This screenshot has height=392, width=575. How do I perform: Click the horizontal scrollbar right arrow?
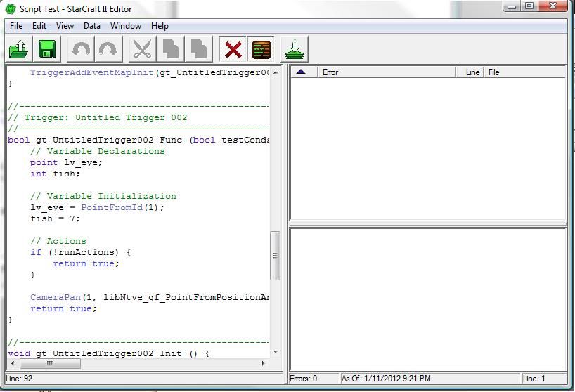coord(264,364)
